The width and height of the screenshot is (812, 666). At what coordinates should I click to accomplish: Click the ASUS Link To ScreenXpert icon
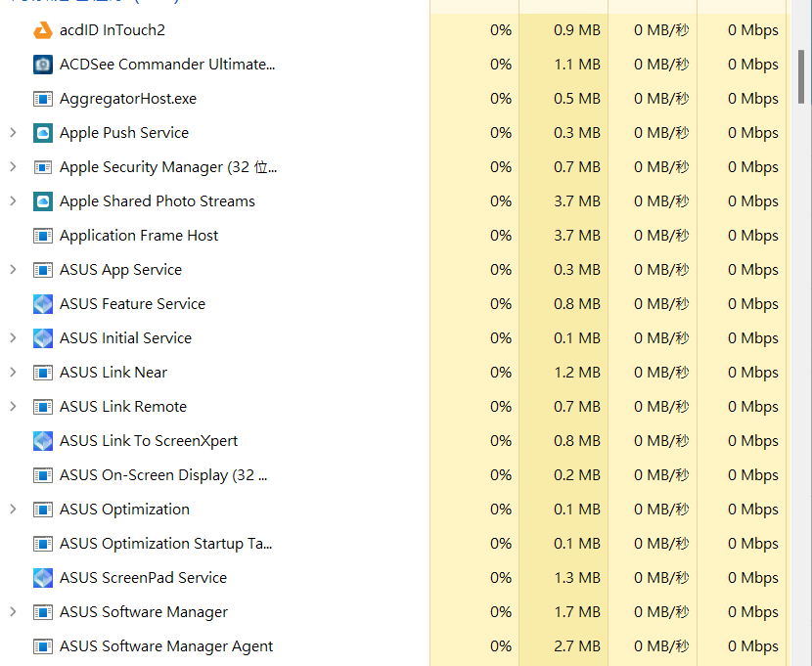(x=42, y=441)
